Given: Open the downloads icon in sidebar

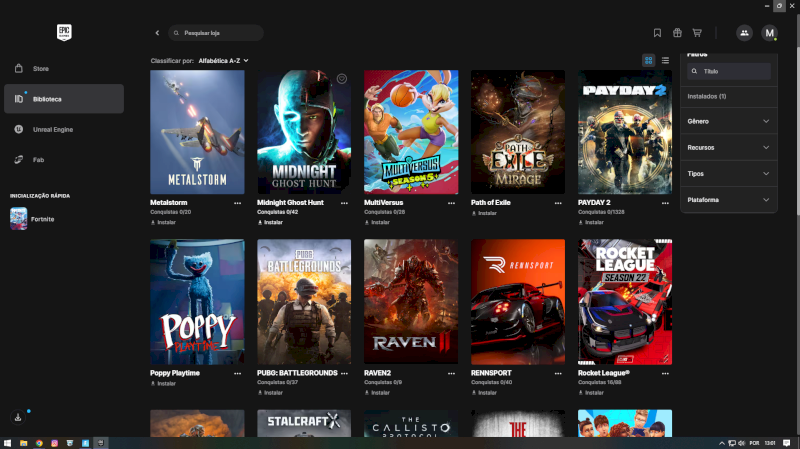Looking at the screenshot, I should 18,417.
